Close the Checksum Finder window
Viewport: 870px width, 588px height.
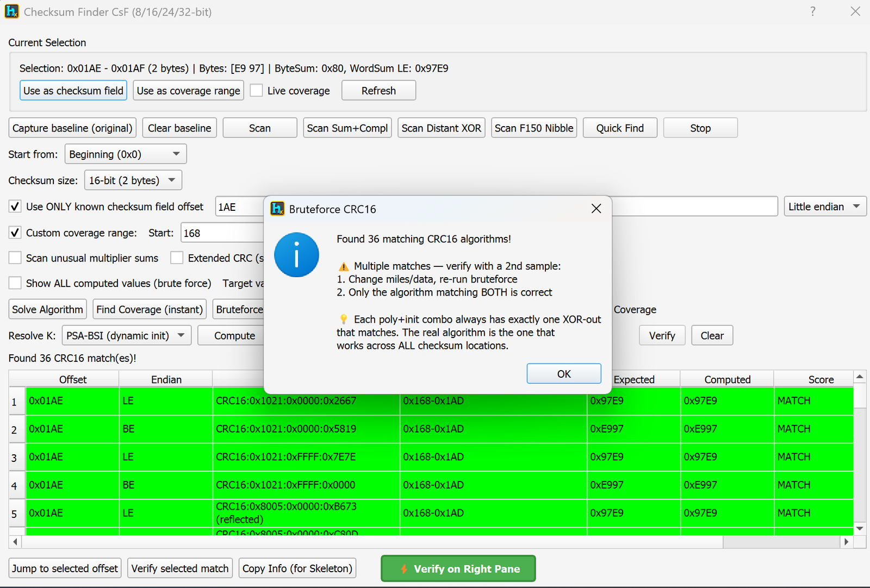point(855,11)
